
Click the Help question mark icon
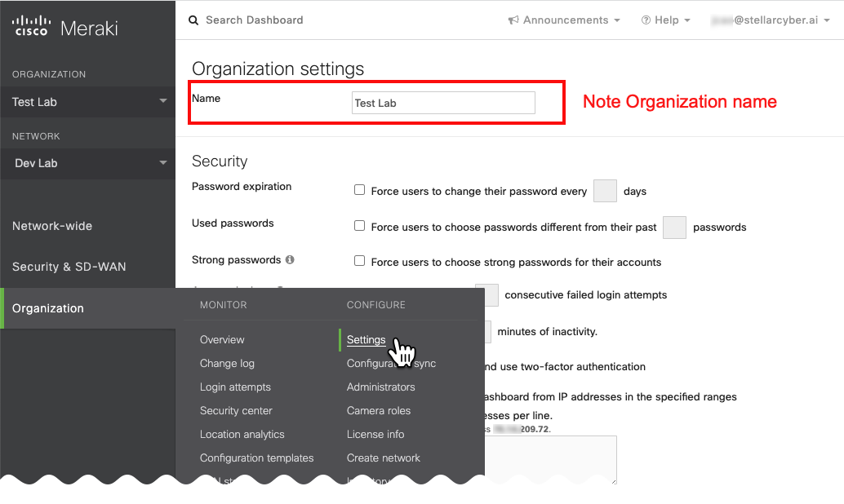[x=646, y=20]
